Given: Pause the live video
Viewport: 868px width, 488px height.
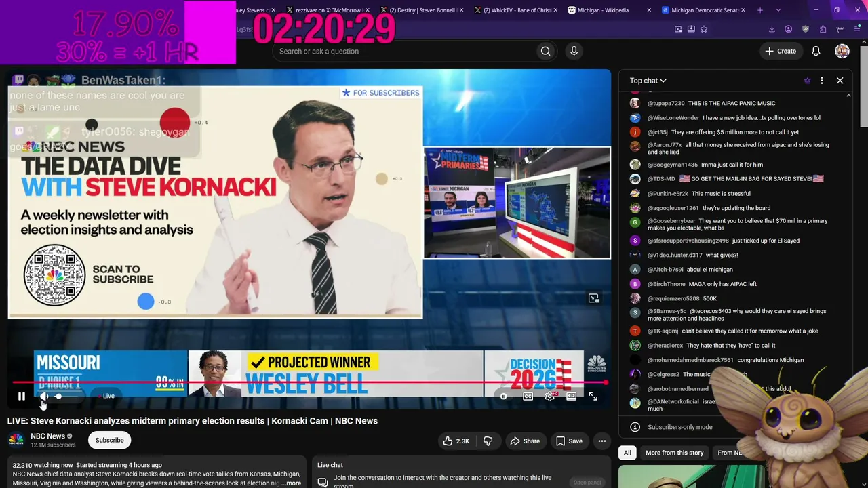Looking at the screenshot, I should (x=22, y=396).
